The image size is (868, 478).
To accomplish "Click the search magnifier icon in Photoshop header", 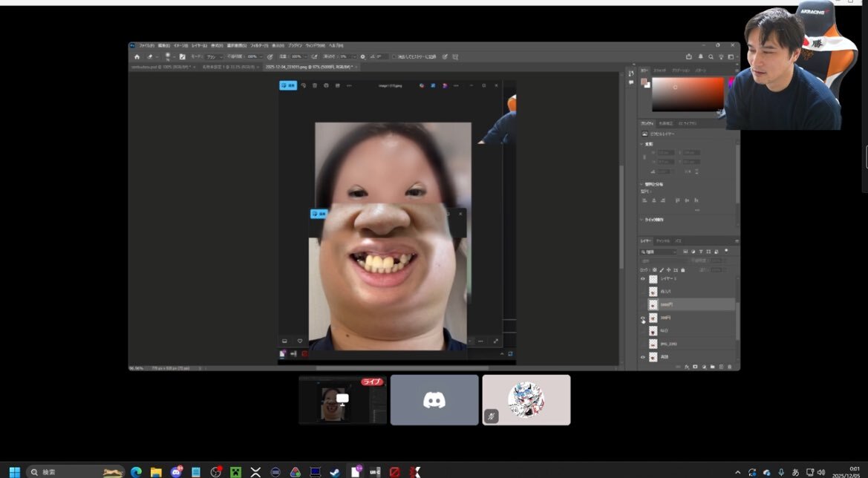I will pyautogui.click(x=711, y=56).
